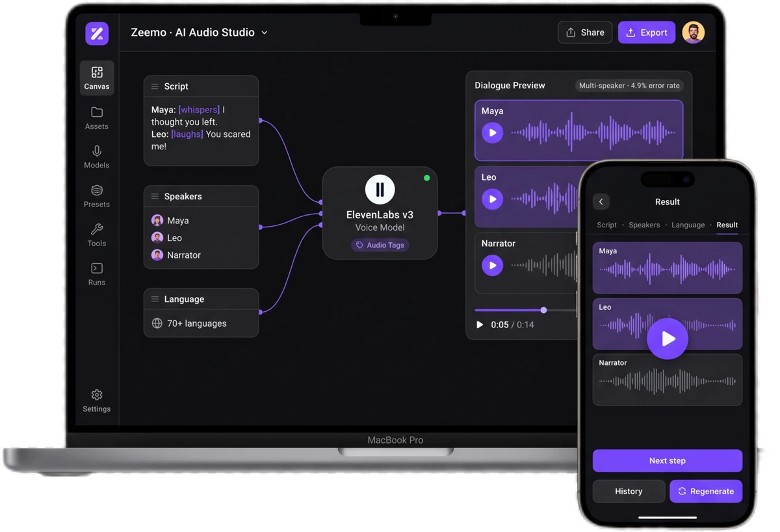Click the Zeemo logo icon
The height and width of the screenshot is (532, 780).
click(97, 33)
